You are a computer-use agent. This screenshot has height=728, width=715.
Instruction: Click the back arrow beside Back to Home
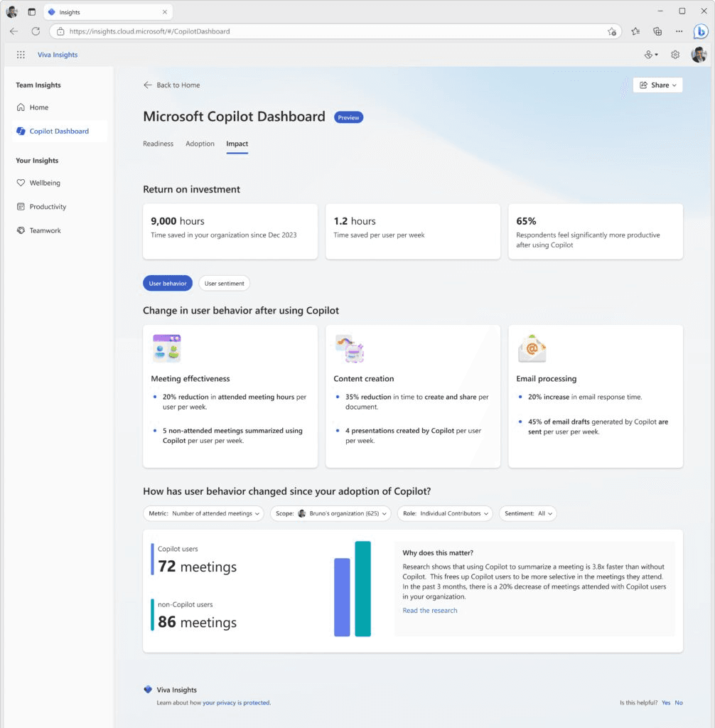click(x=148, y=85)
